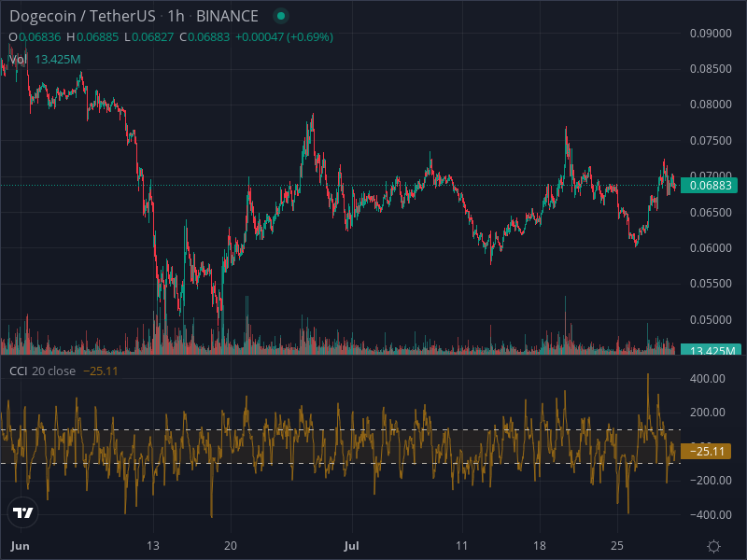Image resolution: width=747 pixels, height=560 pixels.
Task: Click the volume value 13.425M in legend
Action: [x=58, y=60]
